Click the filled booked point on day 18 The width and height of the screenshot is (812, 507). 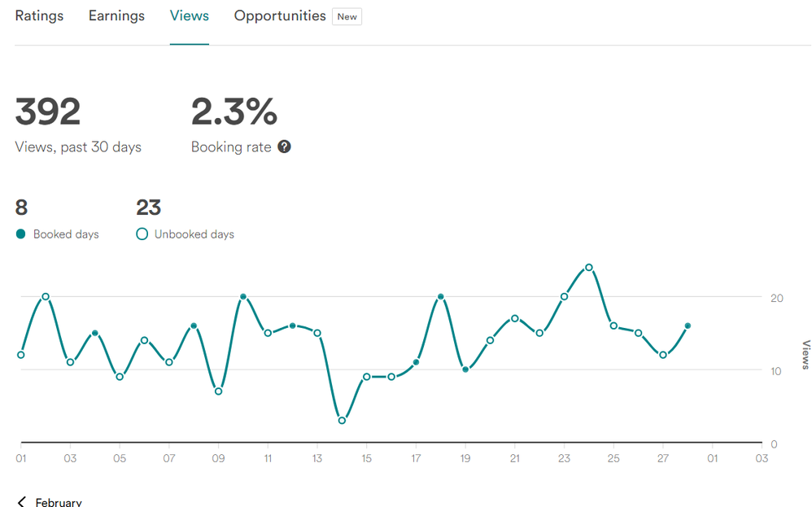pos(440,297)
